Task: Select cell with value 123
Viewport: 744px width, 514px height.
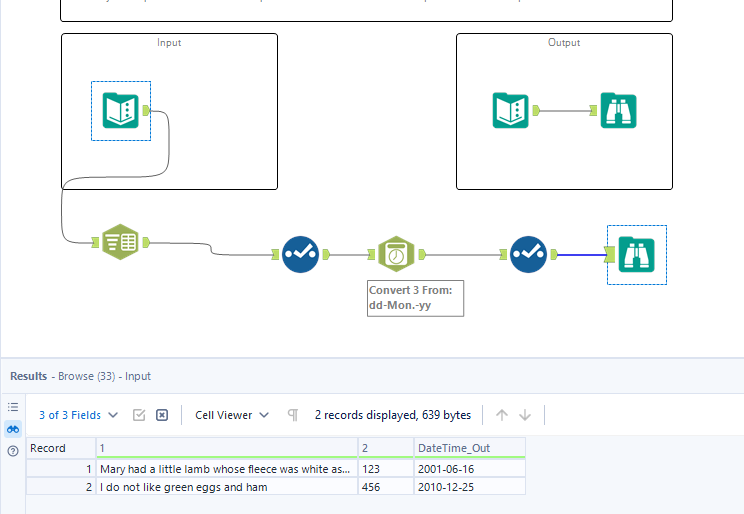Action: pos(386,469)
